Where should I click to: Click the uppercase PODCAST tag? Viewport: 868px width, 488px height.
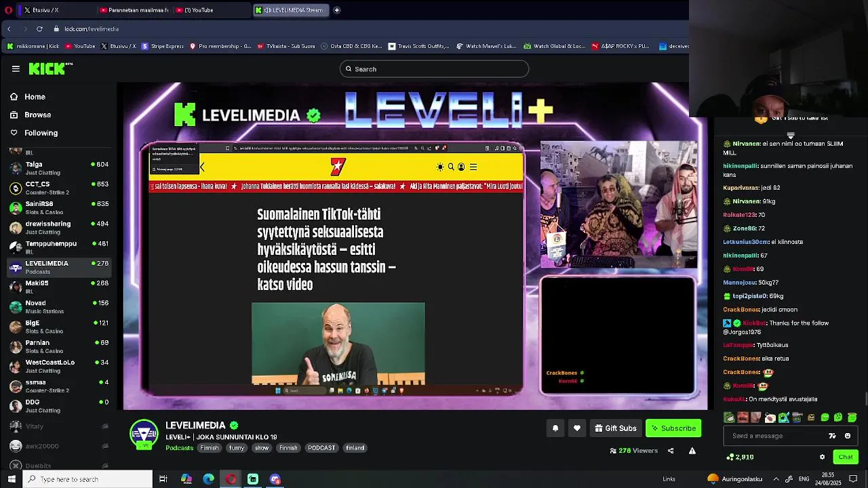click(321, 447)
